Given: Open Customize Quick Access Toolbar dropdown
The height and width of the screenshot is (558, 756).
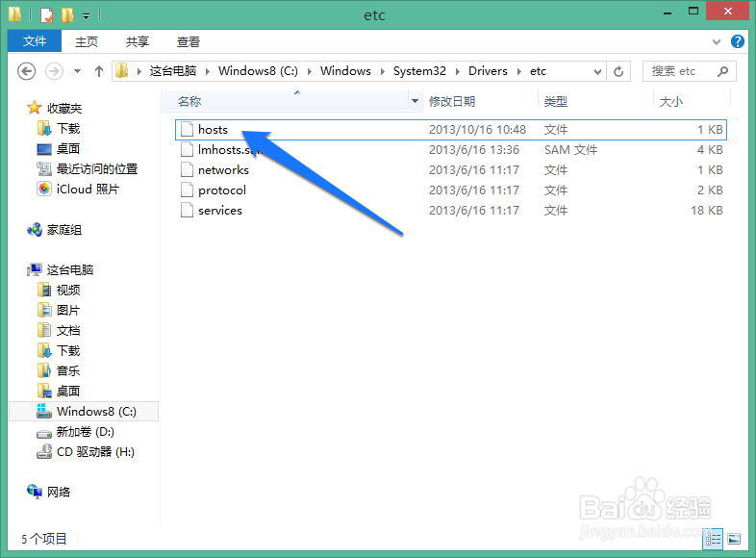Looking at the screenshot, I should [86, 16].
